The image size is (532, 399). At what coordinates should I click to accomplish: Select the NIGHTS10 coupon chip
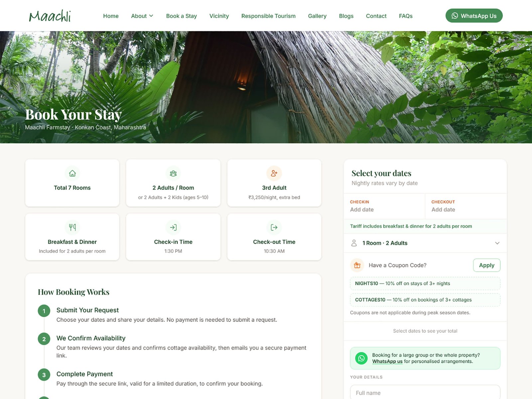[425, 283]
